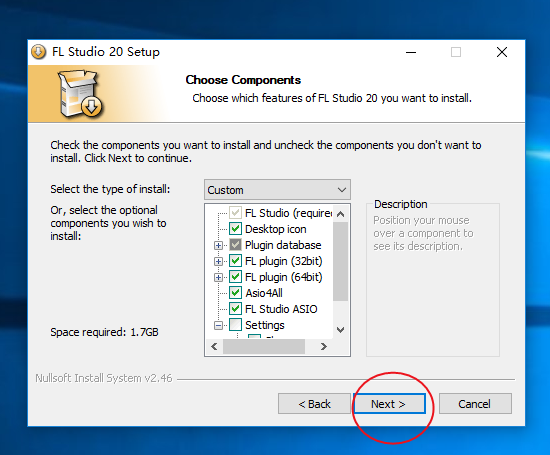
Task: Click the component list scroll down arrow
Action: 340,330
